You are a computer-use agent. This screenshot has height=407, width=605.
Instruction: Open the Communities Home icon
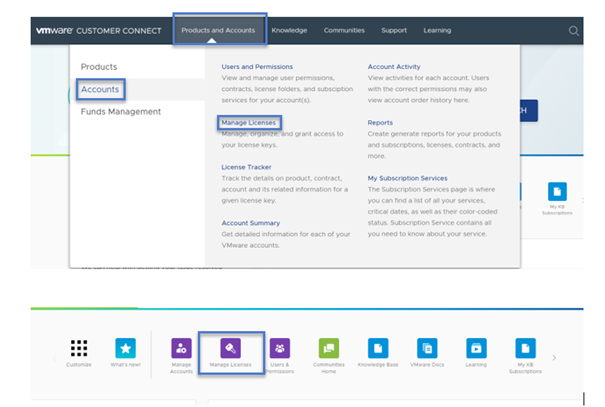[329, 348]
